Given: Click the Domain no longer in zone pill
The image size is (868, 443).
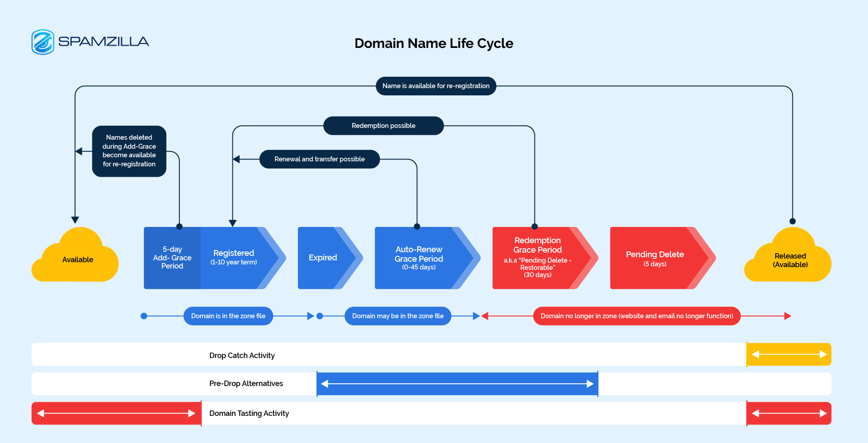Looking at the screenshot, I should click(637, 316).
